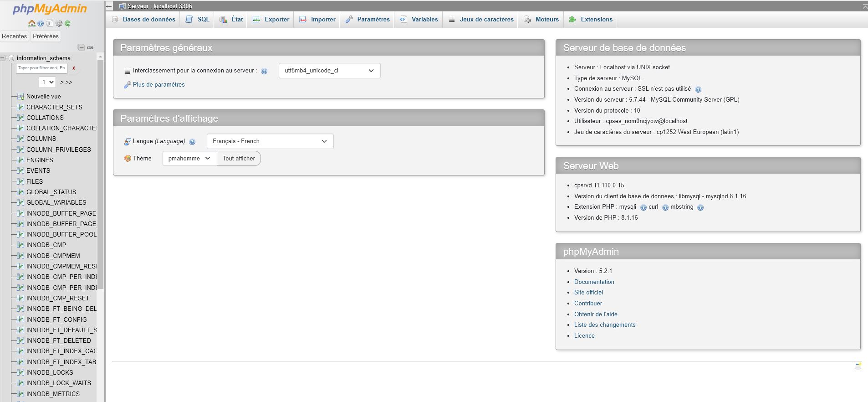
Task: Click help icon beside Interclassement pour la connexion
Action: coord(264,71)
